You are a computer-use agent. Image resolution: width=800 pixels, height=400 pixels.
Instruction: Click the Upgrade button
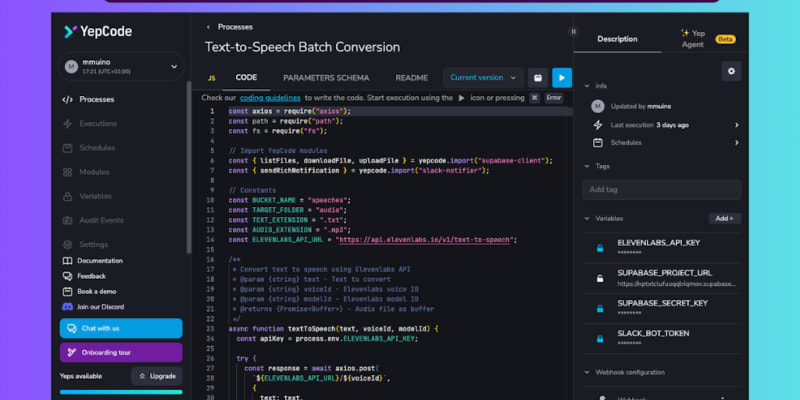157,376
